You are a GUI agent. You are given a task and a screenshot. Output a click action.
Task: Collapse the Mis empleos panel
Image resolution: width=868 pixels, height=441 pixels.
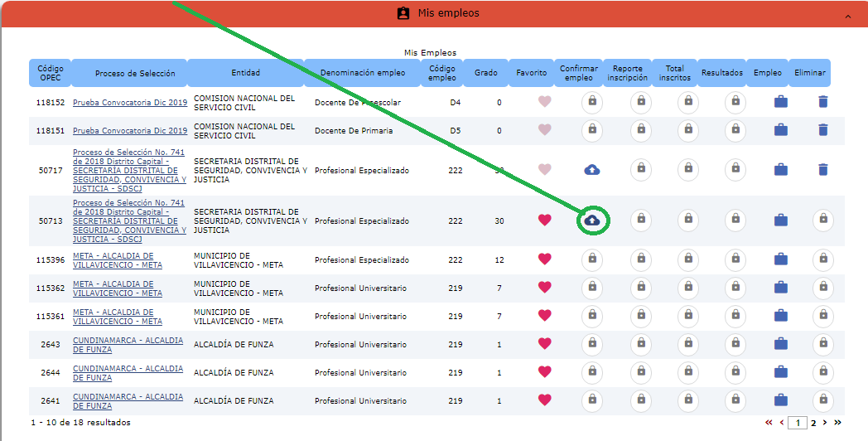click(847, 16)
